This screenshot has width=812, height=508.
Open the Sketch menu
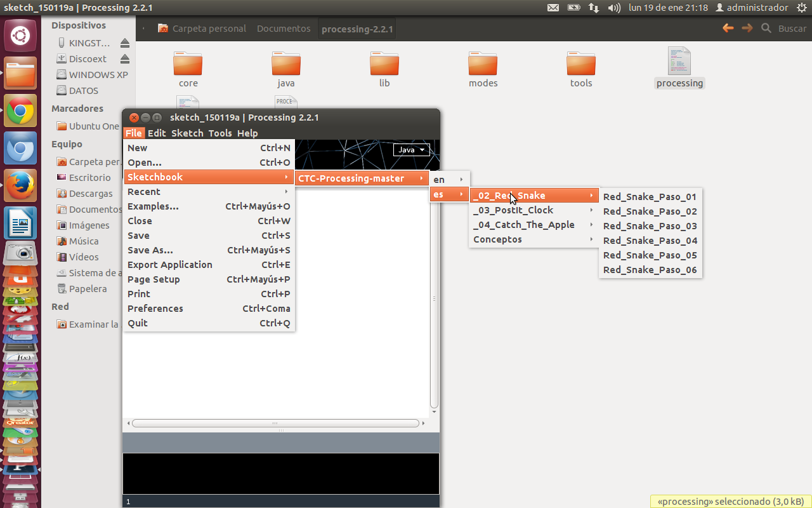(187, 133)
